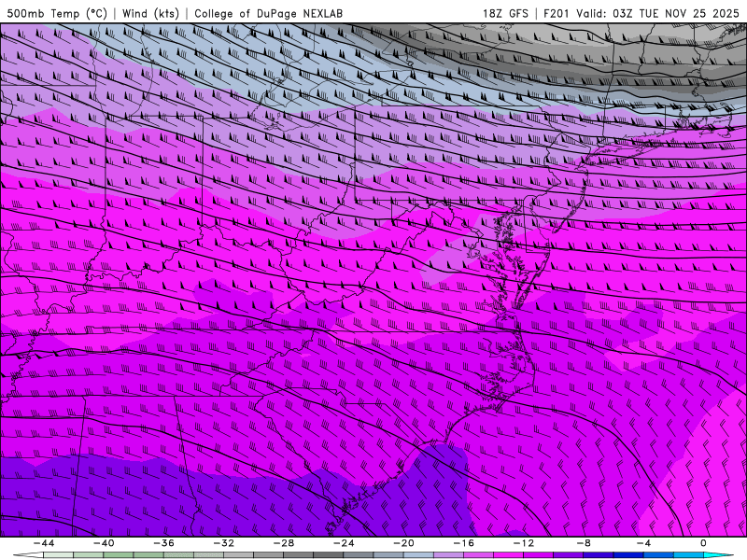The image size is (747, 560).
Task: Click the -12 colorbar label
Action: pos(524,543)
